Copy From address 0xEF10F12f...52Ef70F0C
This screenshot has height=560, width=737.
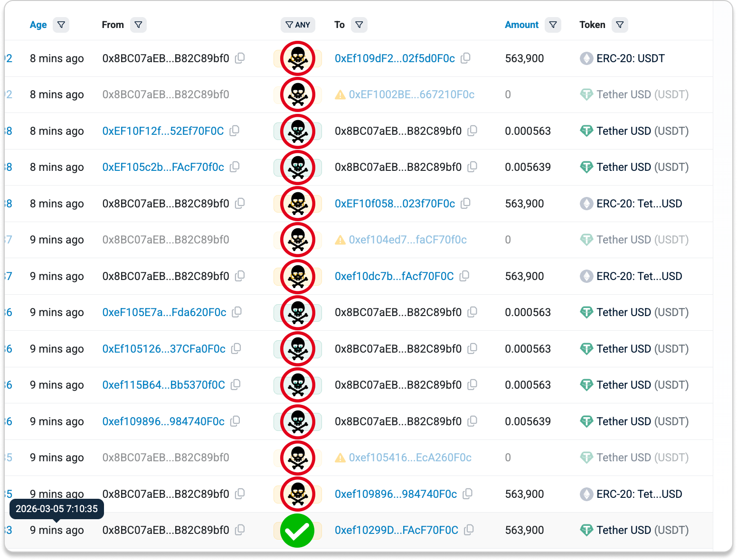click(235, 131)
